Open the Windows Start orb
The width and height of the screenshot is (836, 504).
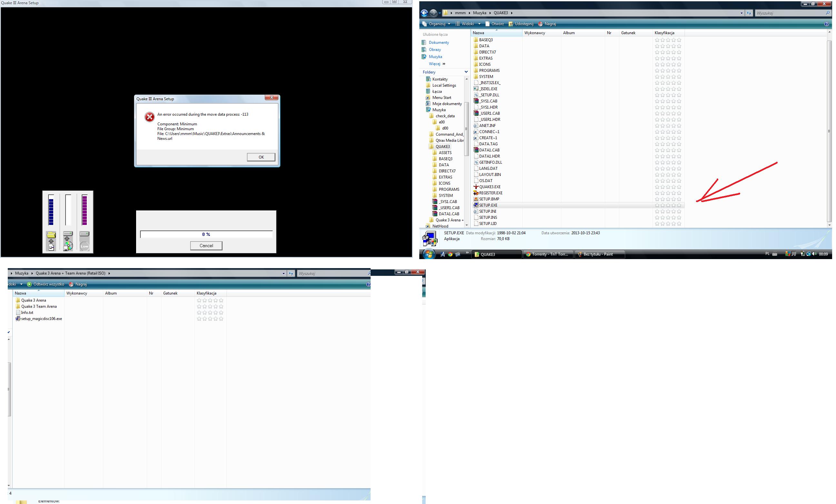point(429,254)
